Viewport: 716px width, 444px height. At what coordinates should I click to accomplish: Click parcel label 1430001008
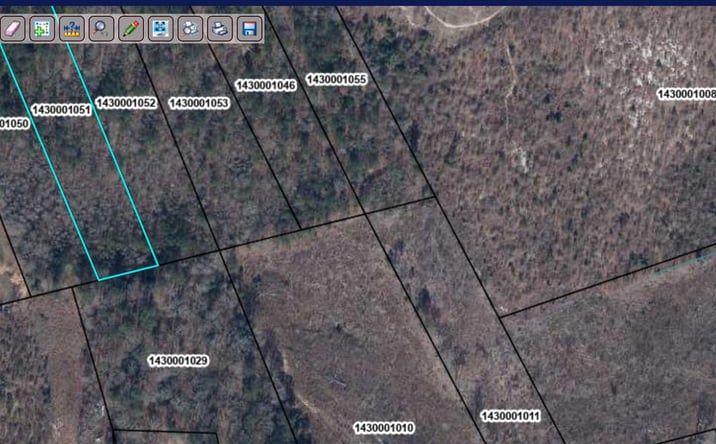click(686, 94)
